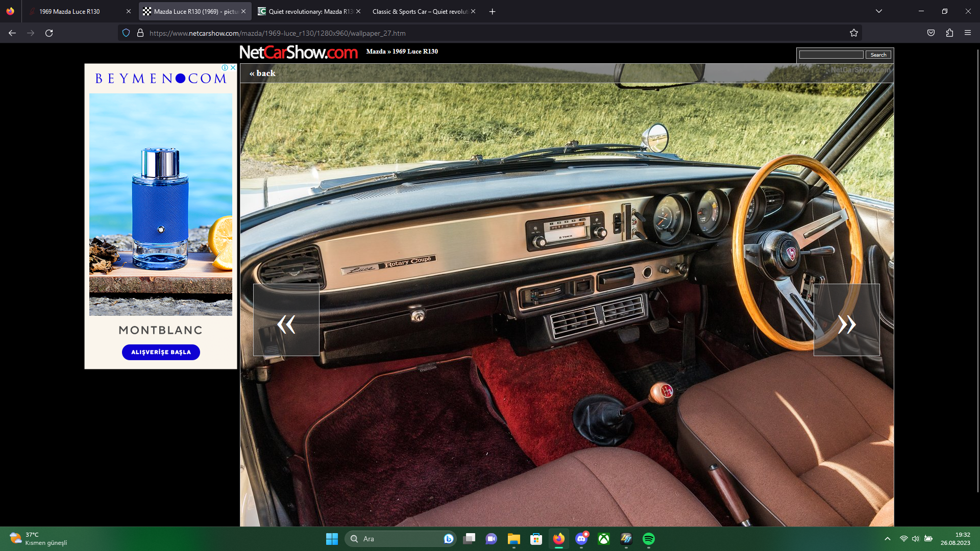Click the page vertical scrollbar

pos(977,270)
